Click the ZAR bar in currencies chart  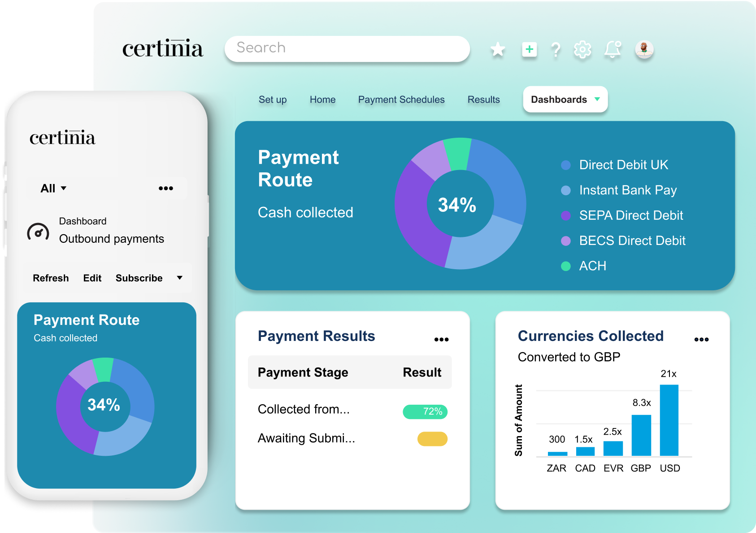pyautogui.click(x=557, y=454)
